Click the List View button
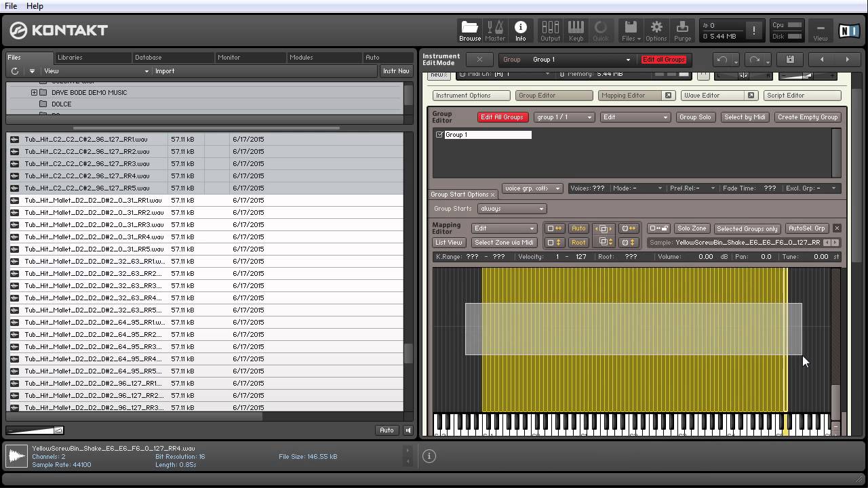 coord(449,243)
